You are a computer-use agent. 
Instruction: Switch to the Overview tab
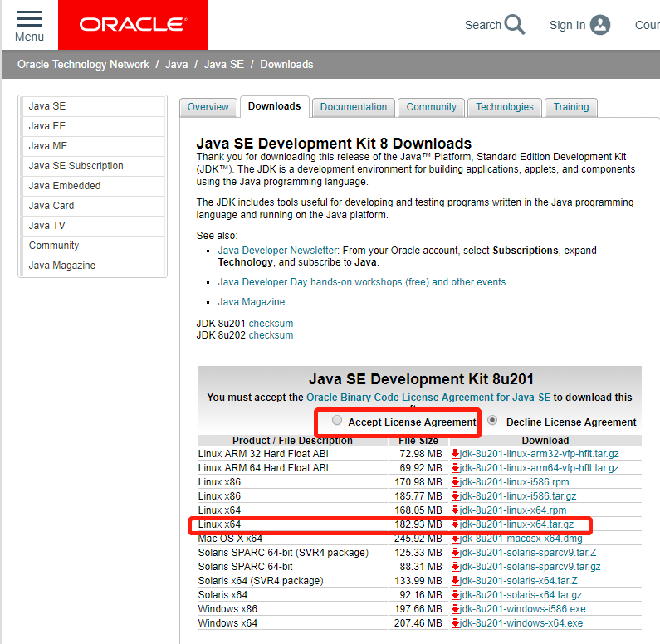208,107
